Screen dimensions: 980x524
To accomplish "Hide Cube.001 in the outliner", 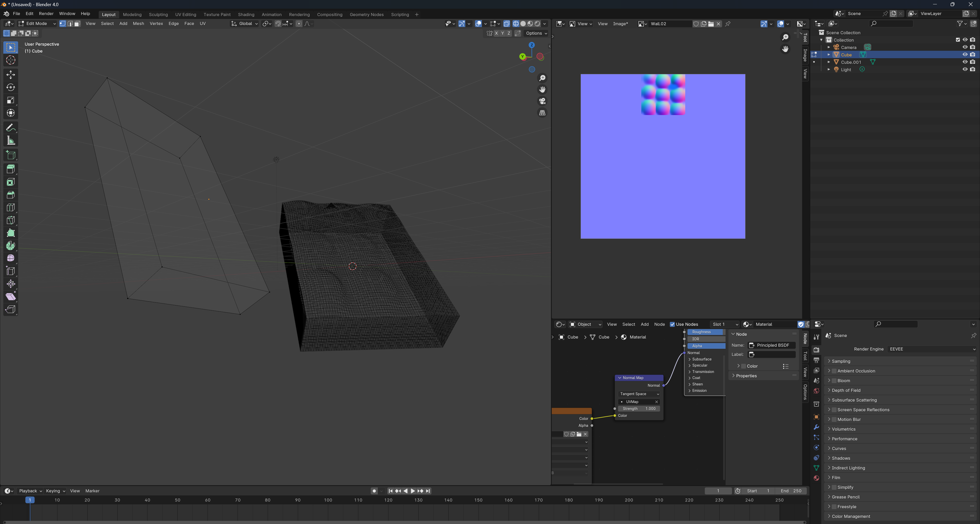I will pos(965,62).
